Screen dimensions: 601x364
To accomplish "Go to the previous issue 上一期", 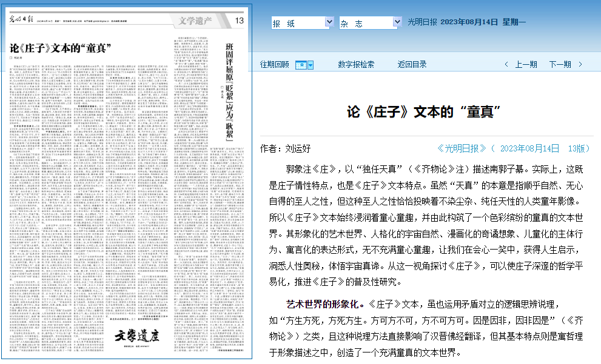I will (x=526, y=64).
